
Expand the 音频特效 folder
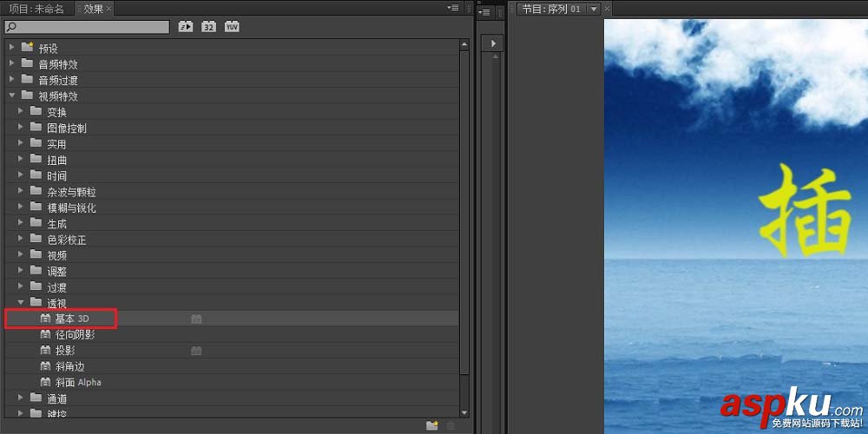(12, 63)
